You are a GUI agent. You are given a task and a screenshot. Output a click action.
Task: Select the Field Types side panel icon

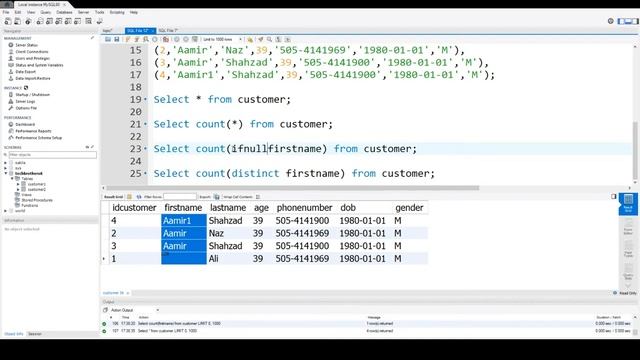(x=628, y=249)
